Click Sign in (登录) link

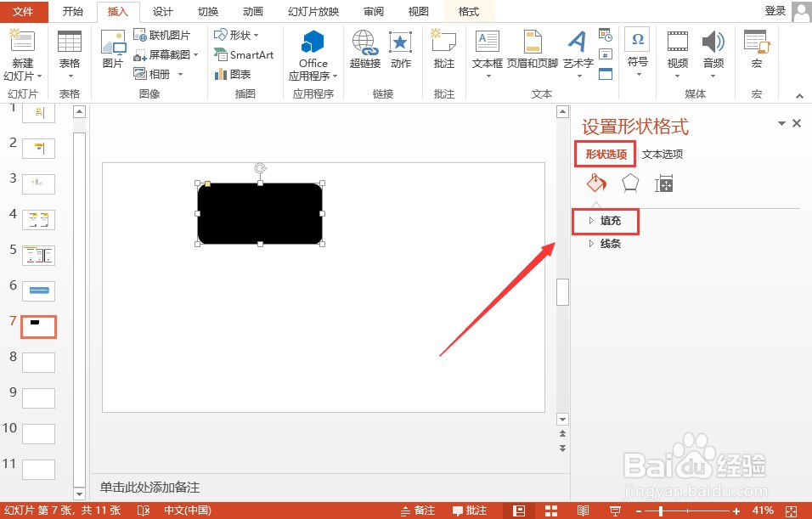click(x=775, y=11)
